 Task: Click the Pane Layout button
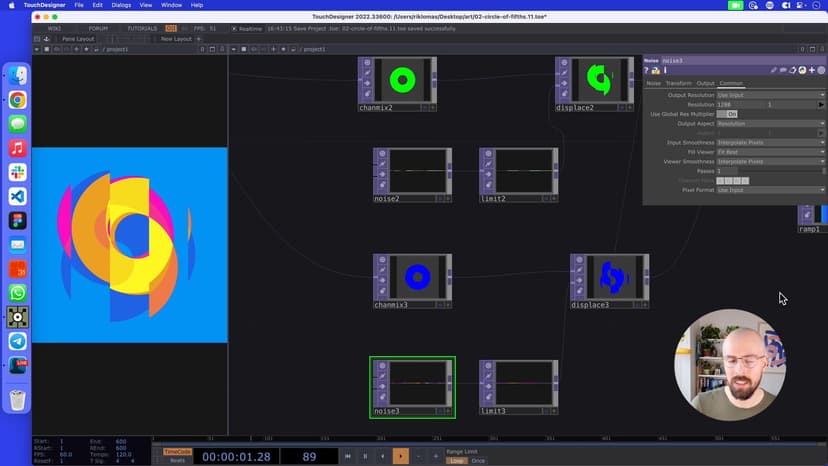(77, 39)
